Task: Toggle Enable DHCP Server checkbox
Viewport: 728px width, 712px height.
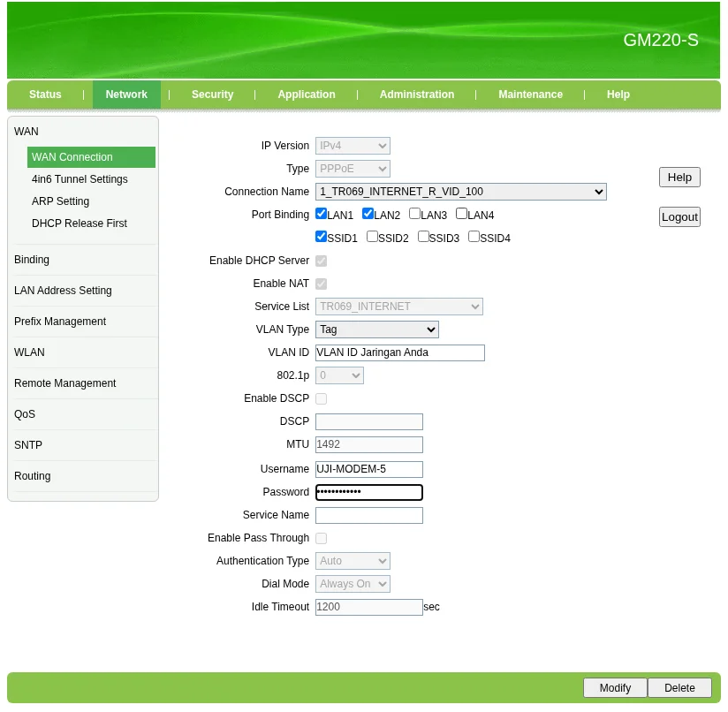Action: (321, 261)
